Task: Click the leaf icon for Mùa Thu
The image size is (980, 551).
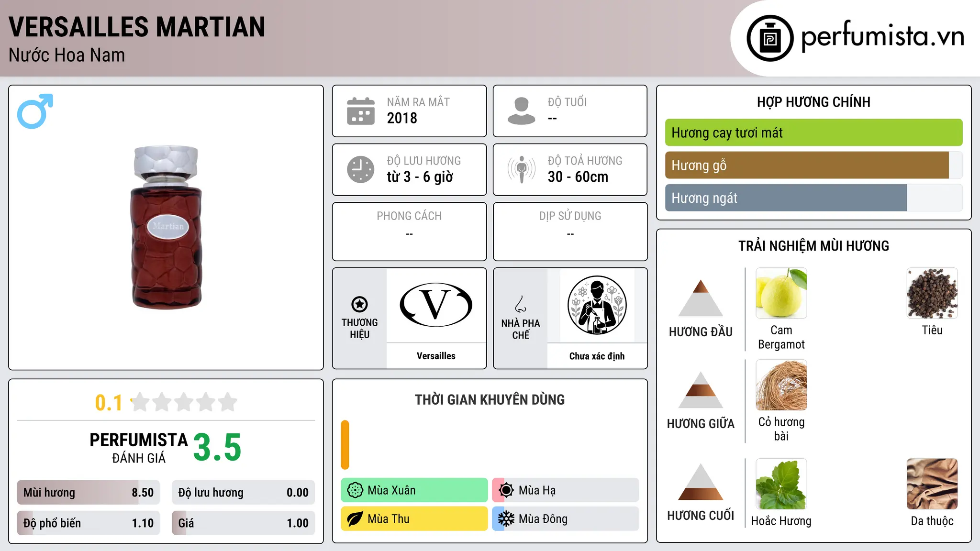Action: (355, 519)
